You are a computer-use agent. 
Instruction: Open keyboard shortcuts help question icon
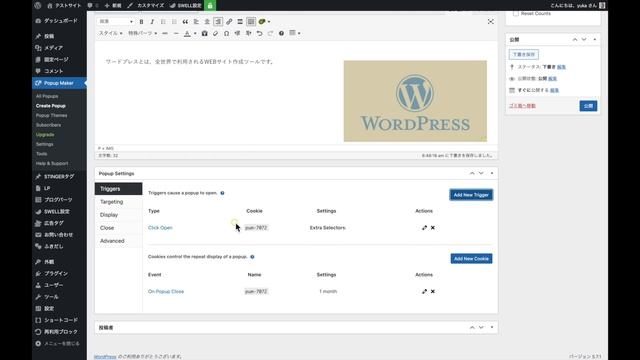(x=281, y=33)
